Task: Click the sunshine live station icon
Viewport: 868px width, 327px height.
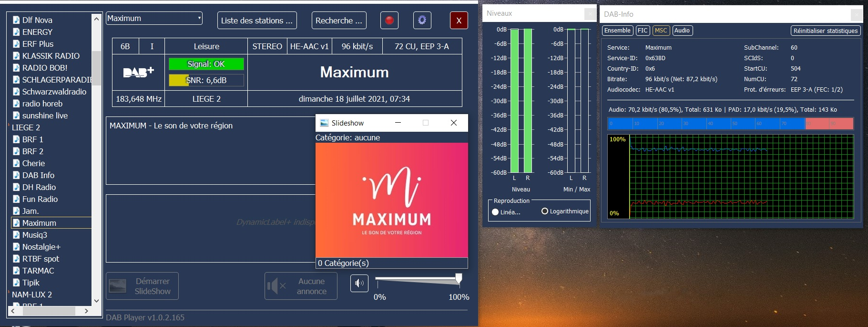Action: coord(16,116)
